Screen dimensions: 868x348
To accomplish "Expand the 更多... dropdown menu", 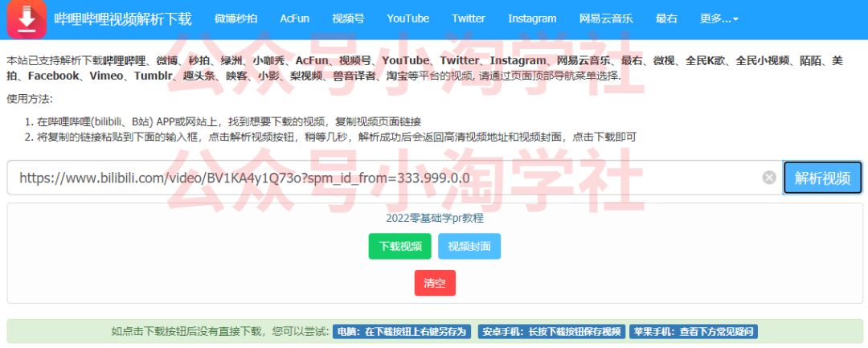I will tap(719, 18).
